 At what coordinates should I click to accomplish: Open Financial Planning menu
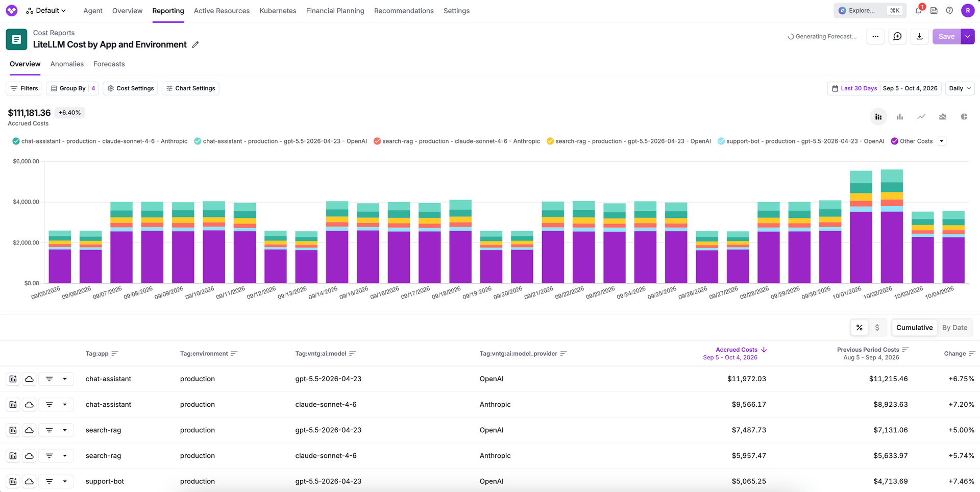(x=335, y=11)
